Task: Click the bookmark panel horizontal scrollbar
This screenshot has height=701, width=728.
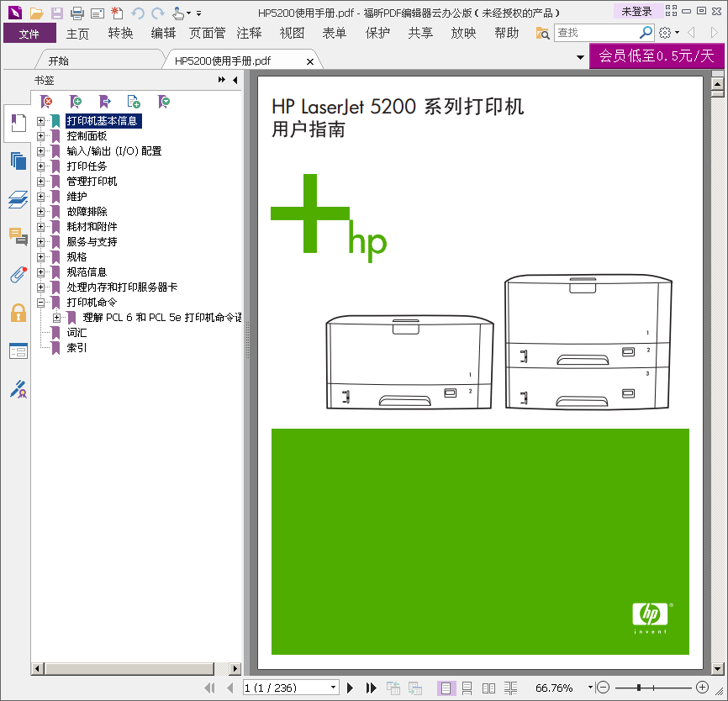Action: click(x=129, y=668)
